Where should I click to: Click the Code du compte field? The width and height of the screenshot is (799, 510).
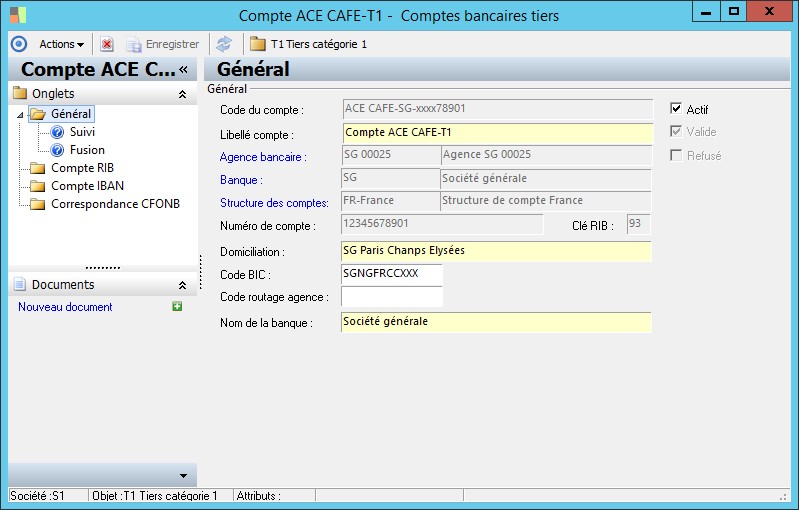pyautogui.click(x=497, y=109)
